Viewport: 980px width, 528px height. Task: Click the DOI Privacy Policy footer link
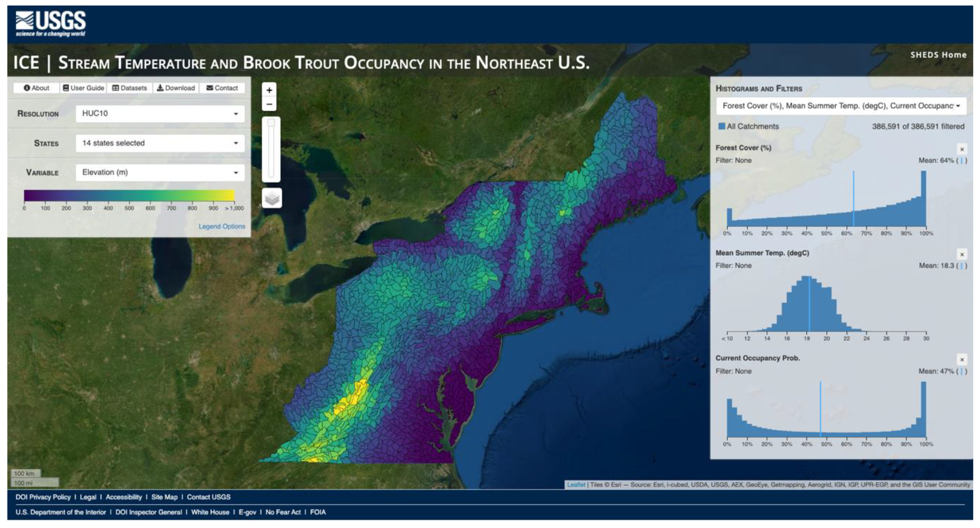point(43,497)
